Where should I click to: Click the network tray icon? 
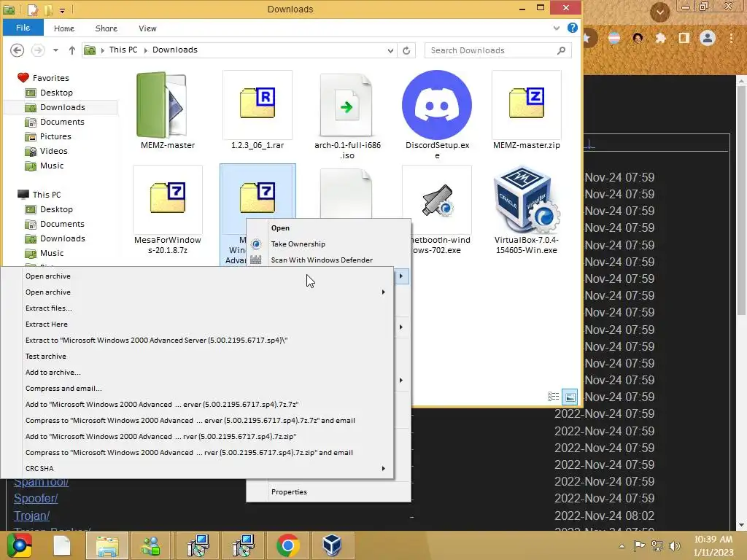point(657,545)
